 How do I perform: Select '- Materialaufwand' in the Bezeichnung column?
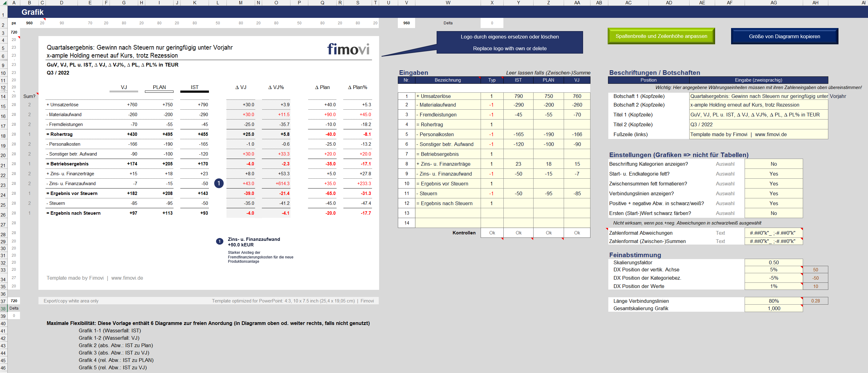(448, 105)
